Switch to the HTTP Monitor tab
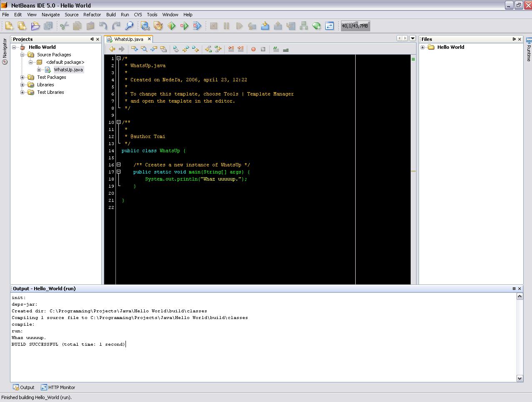Viewport: 532px width, 402px height. pyautogui.click(x=58, y=387)
